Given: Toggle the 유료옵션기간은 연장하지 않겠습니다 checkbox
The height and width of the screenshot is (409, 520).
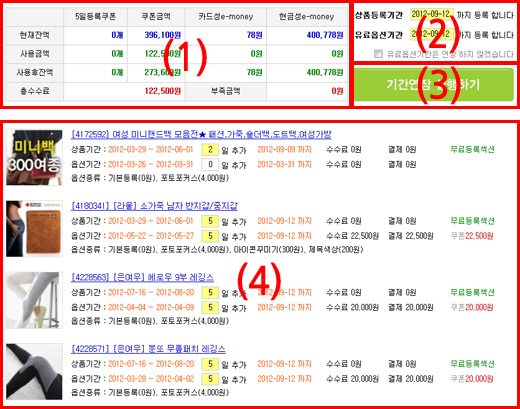Looking at the screenshot, I should point(378,53).
